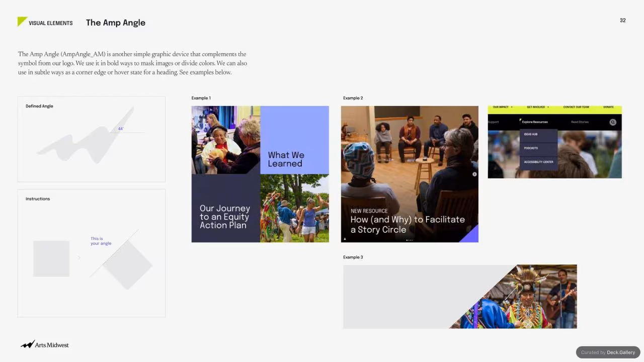Click the CONTACT OUR TEAM link
The height and width of the screenshot is (362, 644).
576,107
